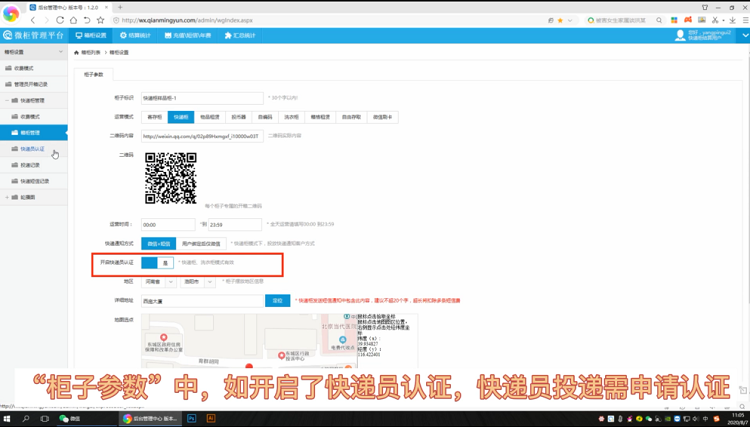Click the blue 定位 button
Screen dimensions: 750x427
pyautogui.click(x=277, y=301)
